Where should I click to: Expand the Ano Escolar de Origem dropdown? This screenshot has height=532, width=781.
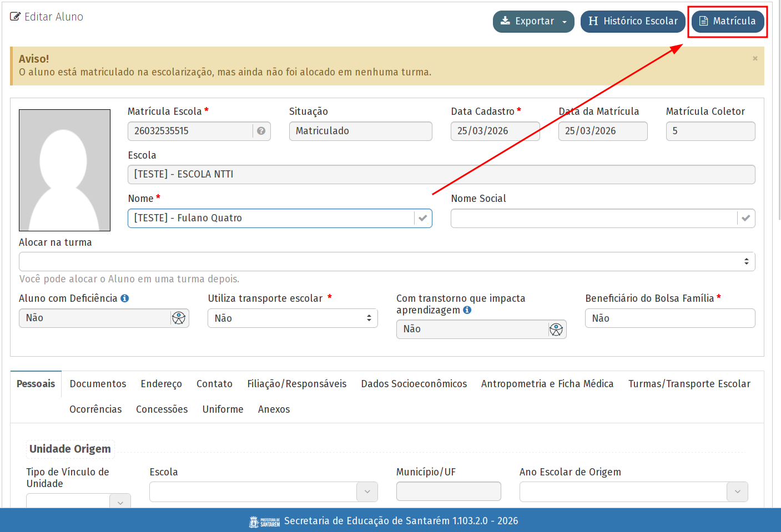[x=633, y=492]
